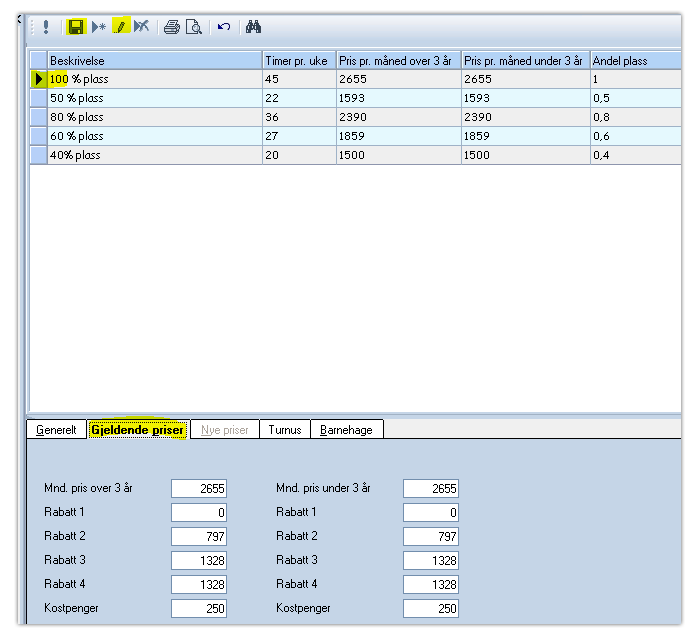The height and width of the screenshot is (636, 695).
Task: Click Pris pr. måned under 3 år header
Action: tap(525, 61)
